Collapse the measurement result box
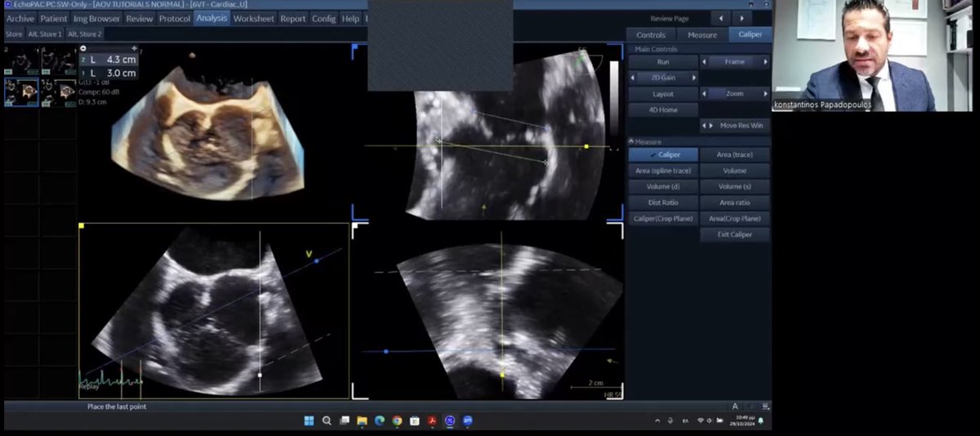The height and width of the screenshot is (436, 980). click(x=83, y=48)
